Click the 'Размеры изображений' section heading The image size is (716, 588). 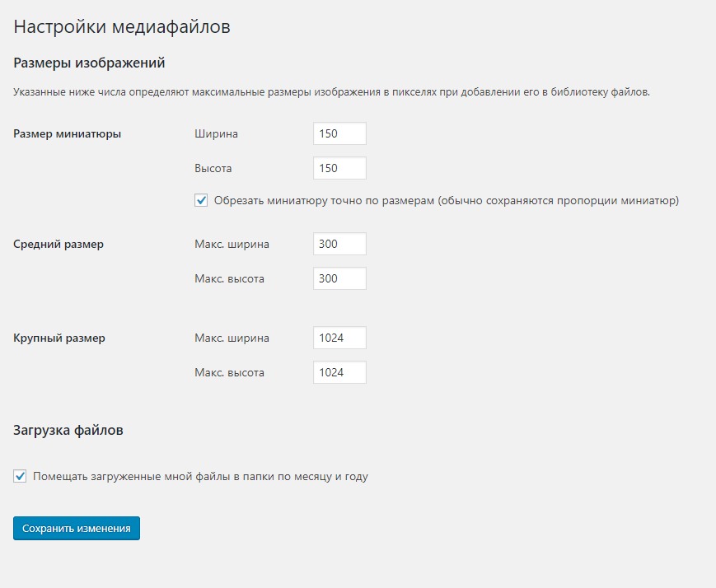click(x=90, y=63)
